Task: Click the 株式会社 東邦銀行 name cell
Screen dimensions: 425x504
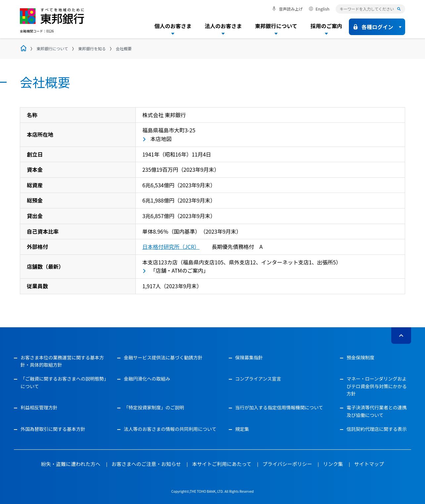Action: (164, 115)
